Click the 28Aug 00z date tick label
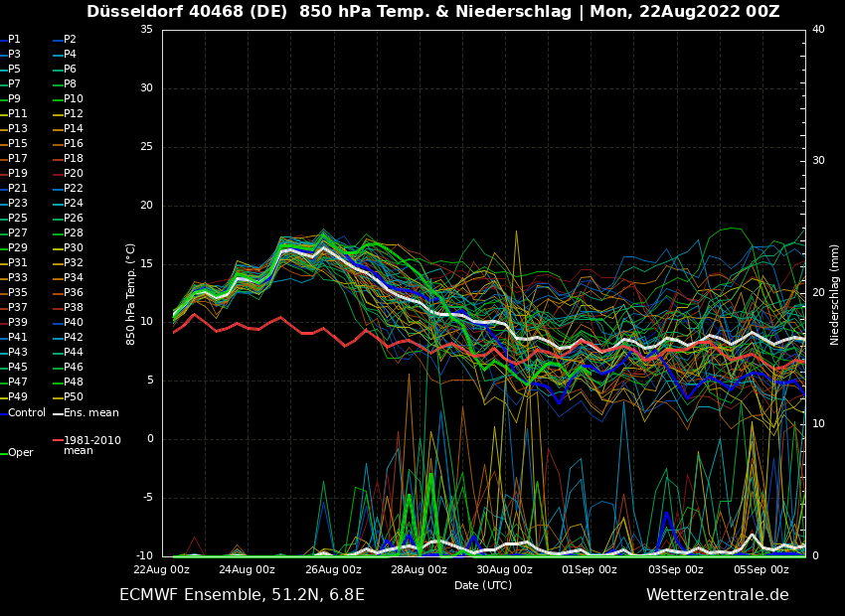 (x=419, y=570)
